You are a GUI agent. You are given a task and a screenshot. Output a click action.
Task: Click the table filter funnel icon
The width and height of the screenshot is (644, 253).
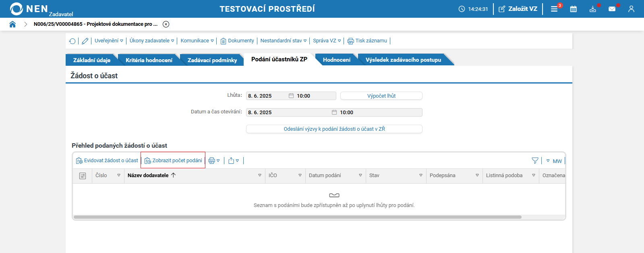click(535, 161)
